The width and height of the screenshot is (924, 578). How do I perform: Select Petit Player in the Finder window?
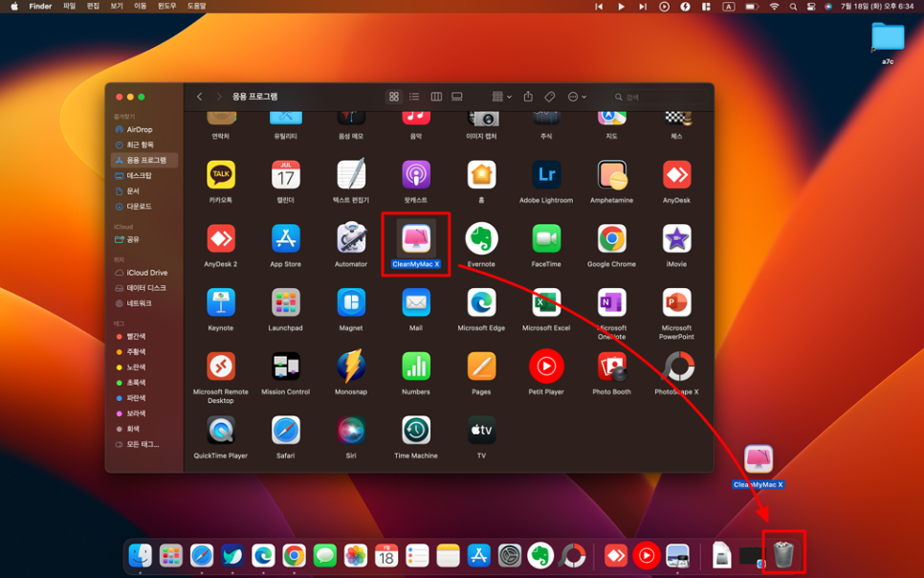pos(546,366)
